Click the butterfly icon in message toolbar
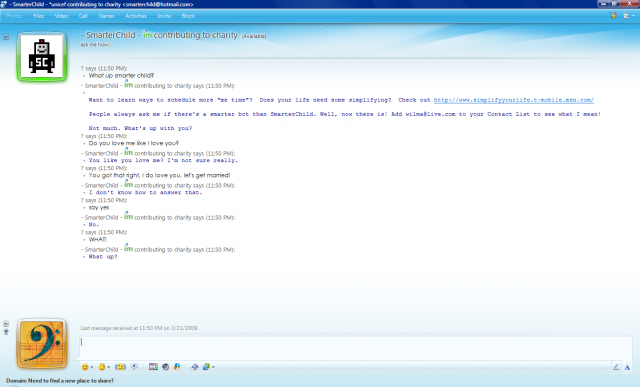This screenshot has height=387, width=640. pos(177,367)
